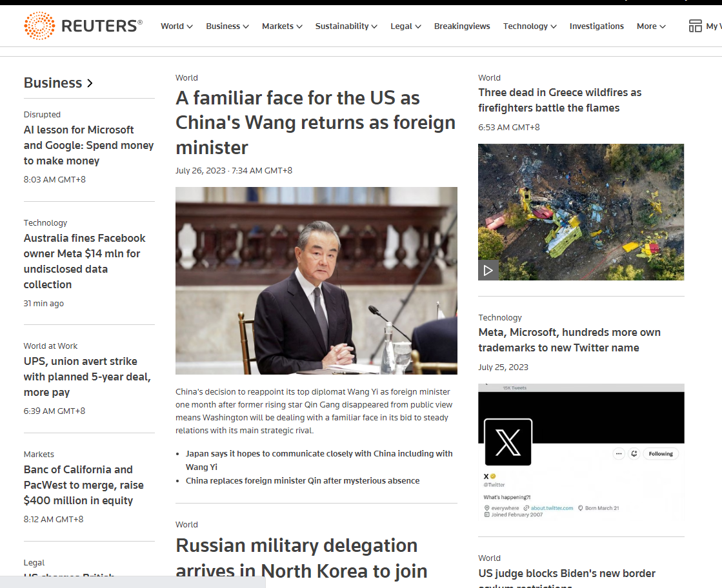Image resolution: width=722 pixels, height=588 pixels.
Task: Expand the World dropdown menu
Action: point(177,26)
